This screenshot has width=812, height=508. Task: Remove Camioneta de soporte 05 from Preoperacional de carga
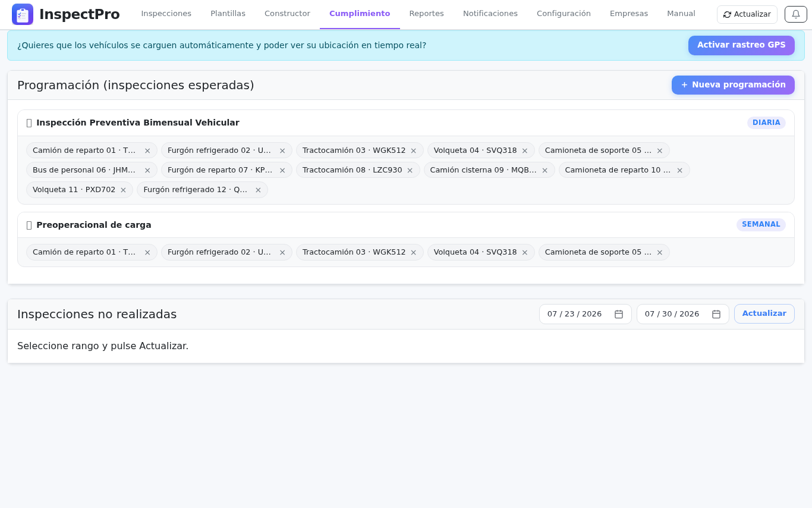660,252
